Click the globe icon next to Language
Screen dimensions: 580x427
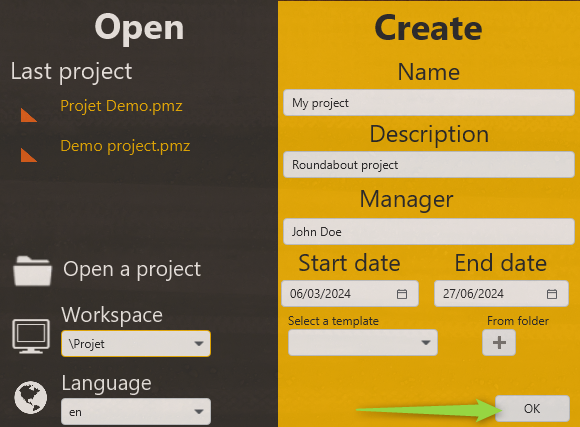pos(31,397)
